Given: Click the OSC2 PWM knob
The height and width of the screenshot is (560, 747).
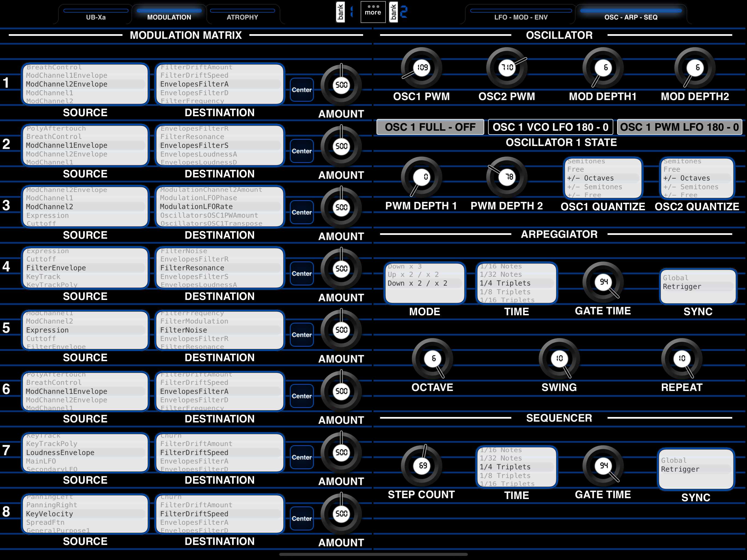Looking at the screenshot, I should [x=507, y=68].
